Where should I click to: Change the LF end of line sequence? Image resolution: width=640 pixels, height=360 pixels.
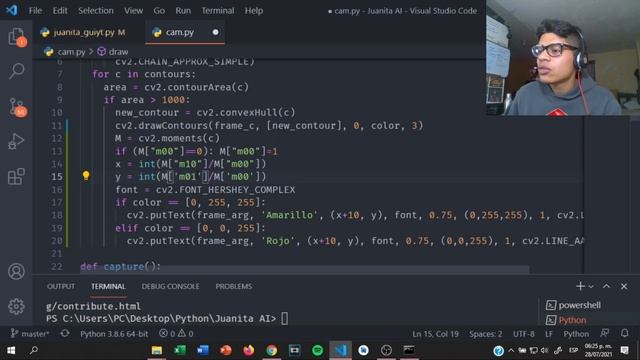click(x=549, y=334)
